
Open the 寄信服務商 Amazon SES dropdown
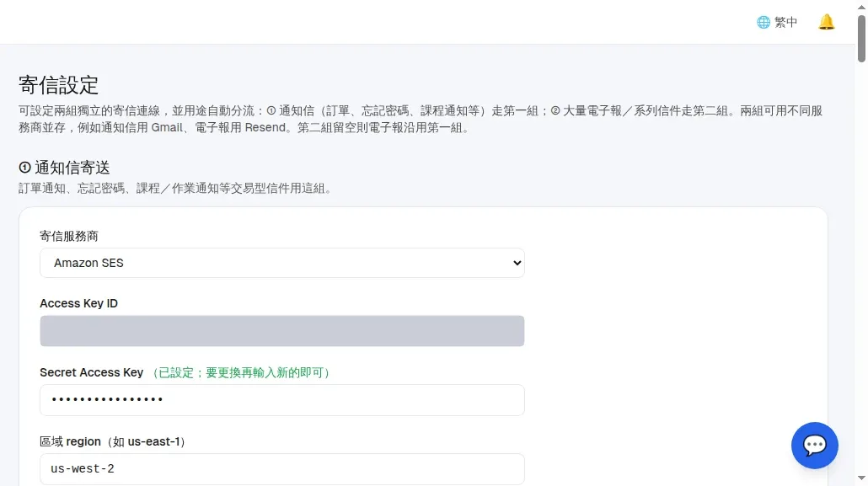tap(281, 263)
